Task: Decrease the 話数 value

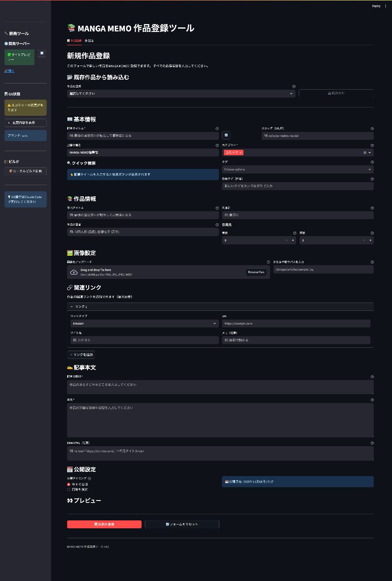Action: (364, 240)
